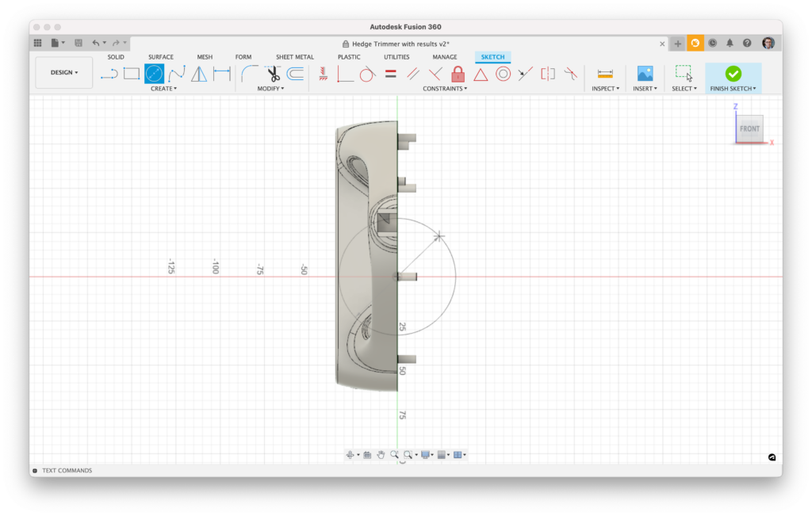Screen dimensions: 812x516
Task: Apply the Midpoint triangle constraint
Action: click(x=481, y=75)
